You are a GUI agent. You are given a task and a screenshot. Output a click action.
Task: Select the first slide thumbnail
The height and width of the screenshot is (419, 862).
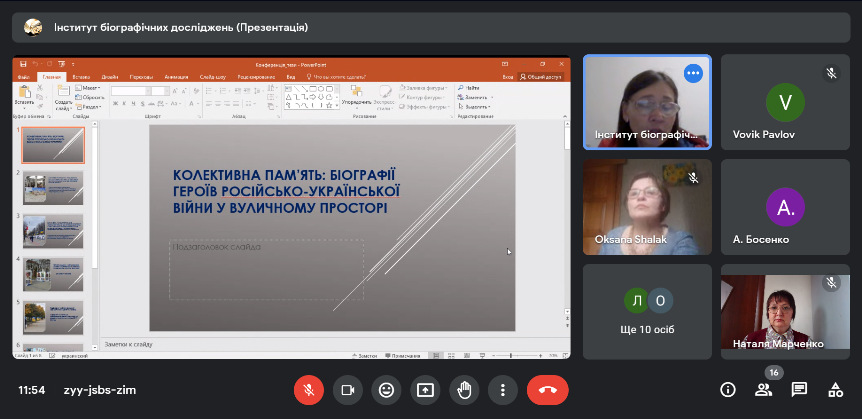(54, 146)
